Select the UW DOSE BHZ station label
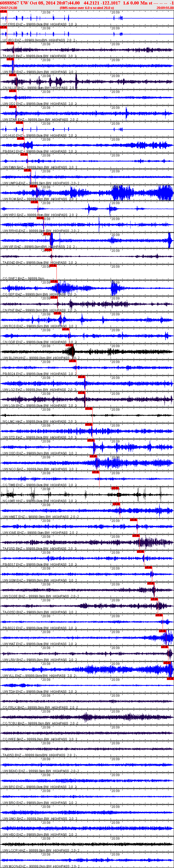Image resolution: width=174 pixels, height=868 pixels. [x=41, y=596]
